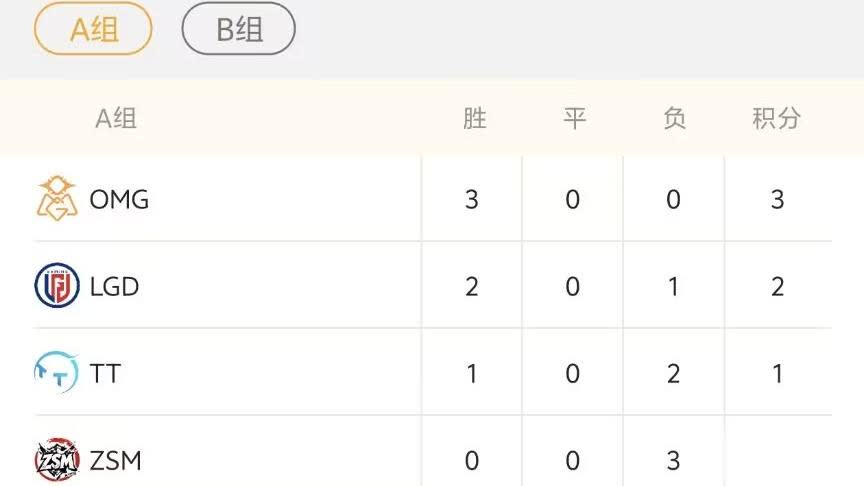The image size is (864, 486).
Task: Open the ZSM team name
Action: (115, 461)
